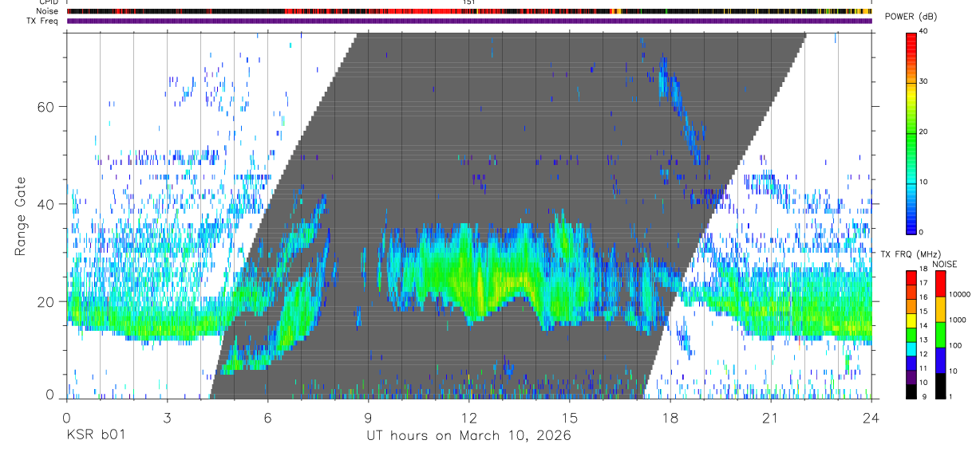Click the 18 hour tick on UT axis
980x452 pixels.
point(670,418)
